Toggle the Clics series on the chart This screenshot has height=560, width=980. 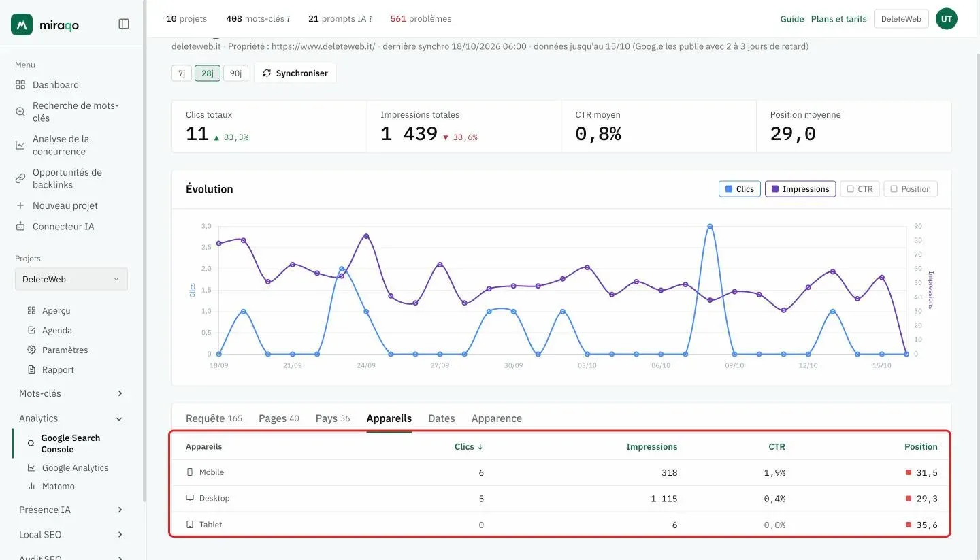[739, 189]
